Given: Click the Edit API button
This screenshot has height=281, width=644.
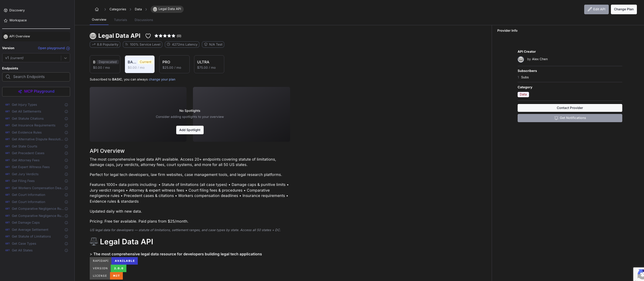Looking at the screenshot, I should pos(596,9).
